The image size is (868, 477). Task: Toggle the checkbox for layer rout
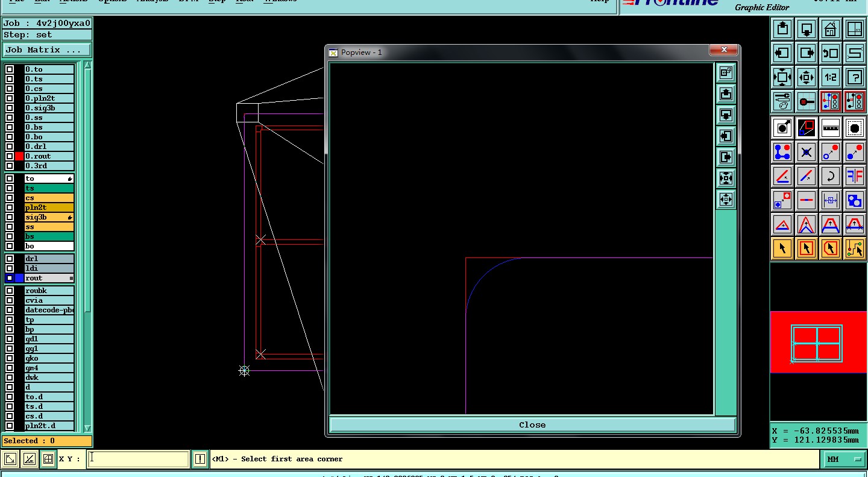[x=10, y=278]
